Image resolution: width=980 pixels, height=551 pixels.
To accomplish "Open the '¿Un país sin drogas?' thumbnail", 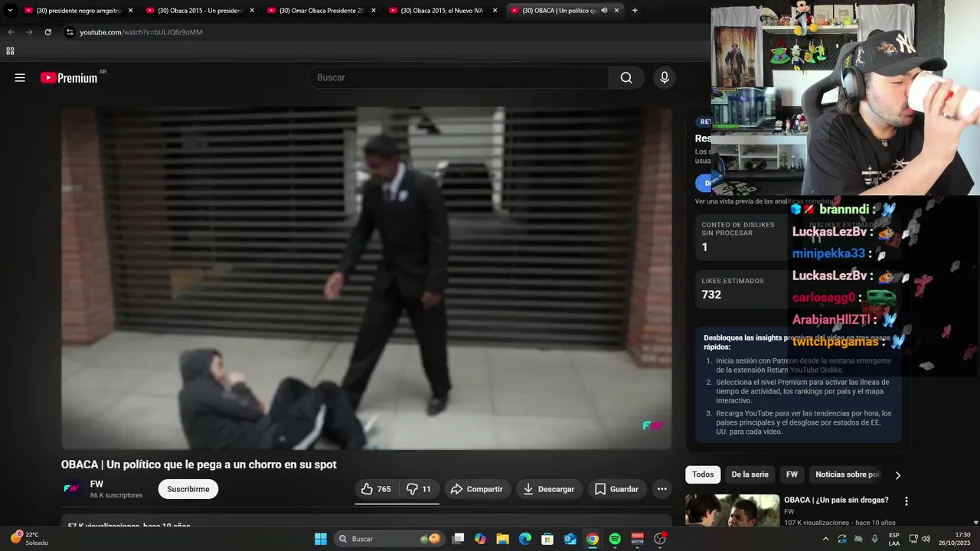I will pos(732,510).
